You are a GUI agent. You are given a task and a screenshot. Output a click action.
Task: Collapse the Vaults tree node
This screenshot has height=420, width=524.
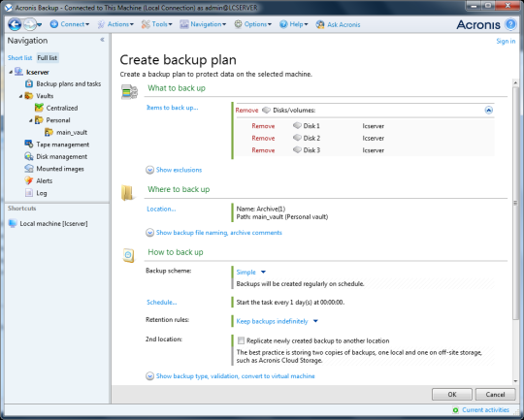click(x=20, y=96)
